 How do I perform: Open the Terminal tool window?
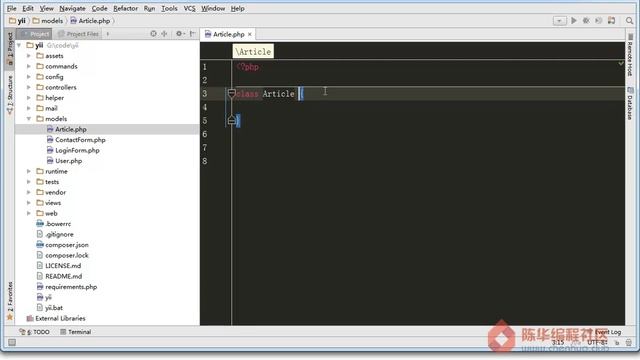point(76,332)
